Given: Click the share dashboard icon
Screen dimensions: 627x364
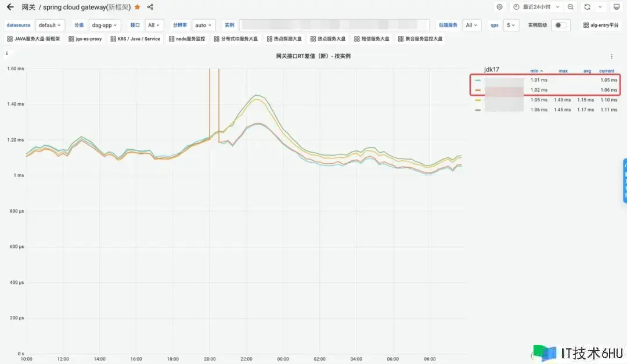Looking at the screenshot, I should [150, 7].
